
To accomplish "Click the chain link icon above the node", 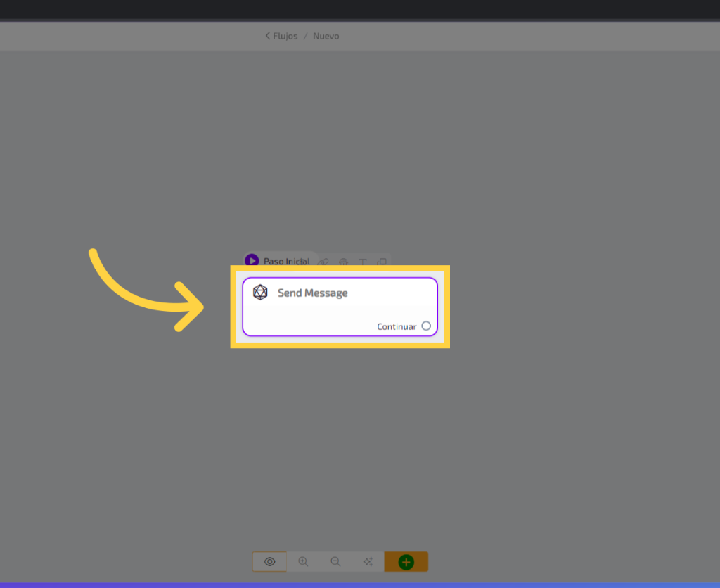I will point(323,262).
